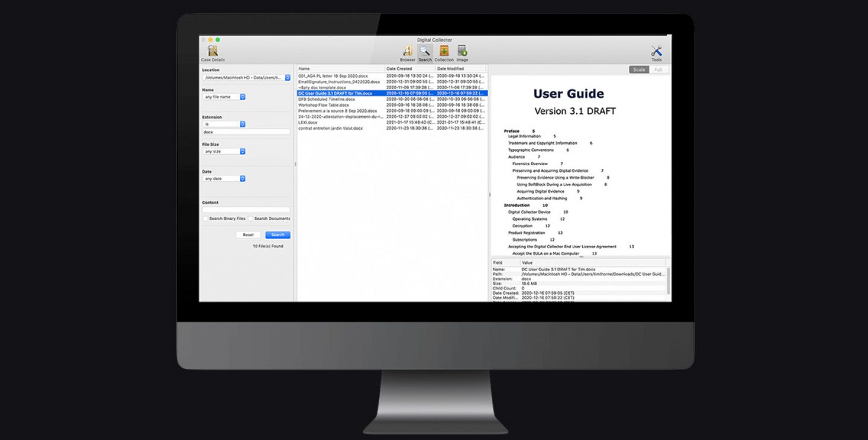Image resolution: width=868 pixels, height=440 pixels.
Task: Select 'EmailSignature_Instructions_0422020.docx' row
Action: click(x=392, y=81)
